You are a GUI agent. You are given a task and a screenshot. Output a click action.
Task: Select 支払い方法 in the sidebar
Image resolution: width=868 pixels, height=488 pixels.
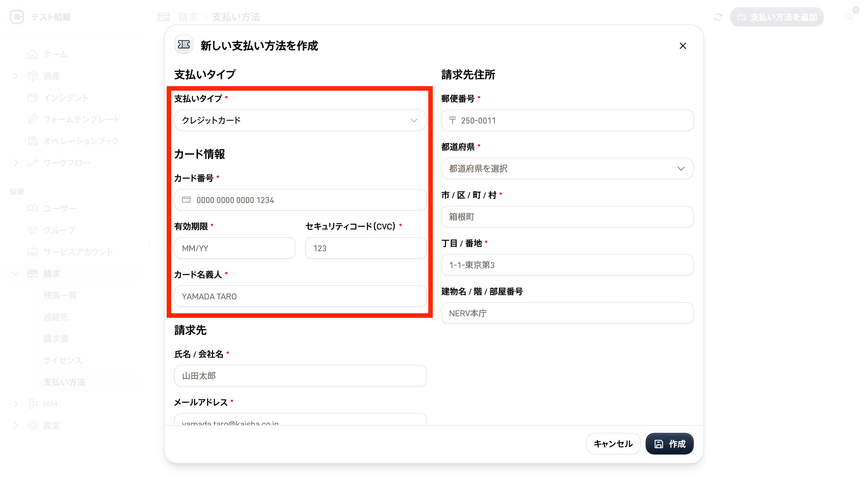pyautogui.click(x=64, y=382)
